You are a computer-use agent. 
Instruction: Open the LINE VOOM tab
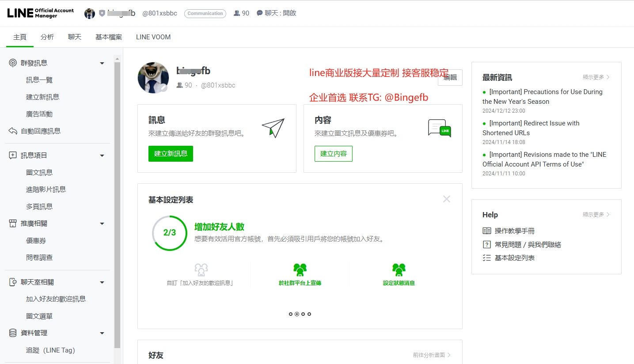(x=153, y=37)
